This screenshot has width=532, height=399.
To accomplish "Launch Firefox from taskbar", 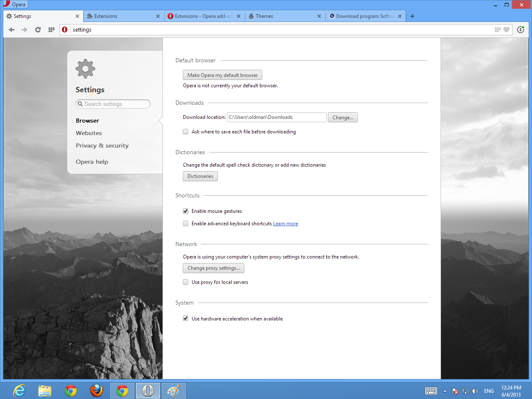I will pos(96,391).
